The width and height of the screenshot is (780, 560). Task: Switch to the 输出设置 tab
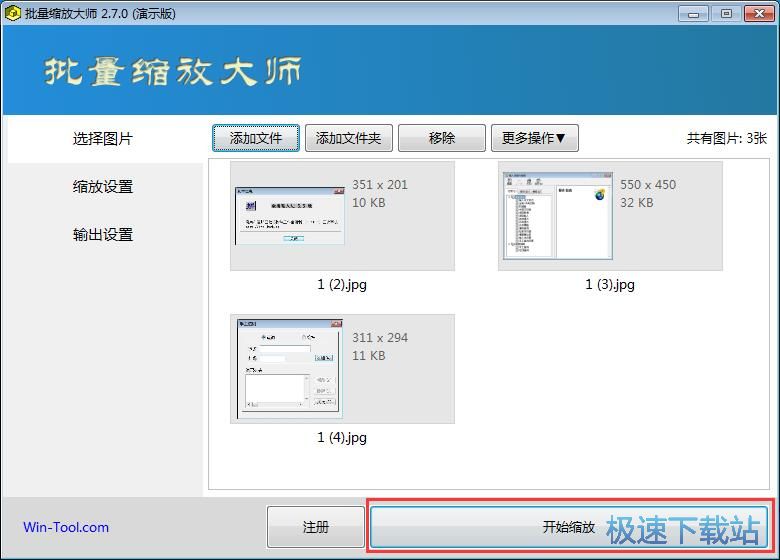click(103, 234)
